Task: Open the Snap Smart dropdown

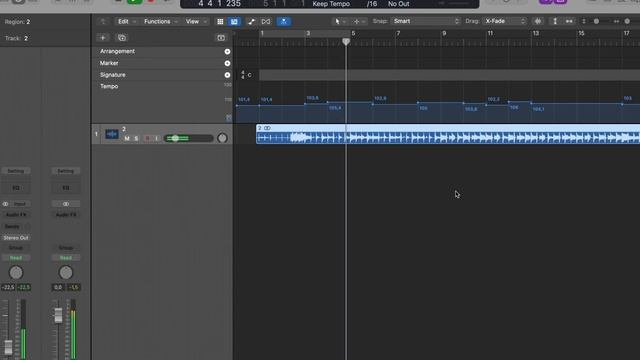Action: pos(426,21)
